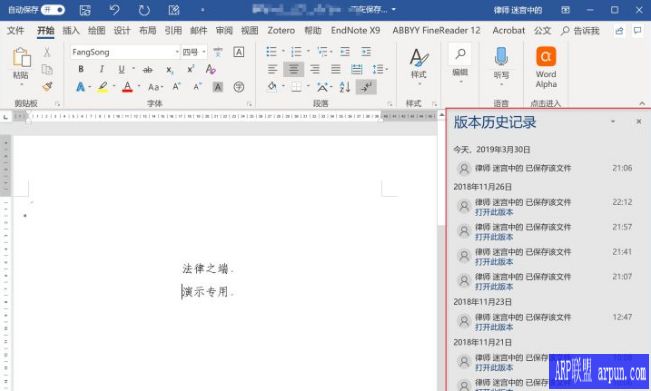Viewport: 651px width, 391px height.
Task: Decrease font size
Action: click(x=198, y=86)
